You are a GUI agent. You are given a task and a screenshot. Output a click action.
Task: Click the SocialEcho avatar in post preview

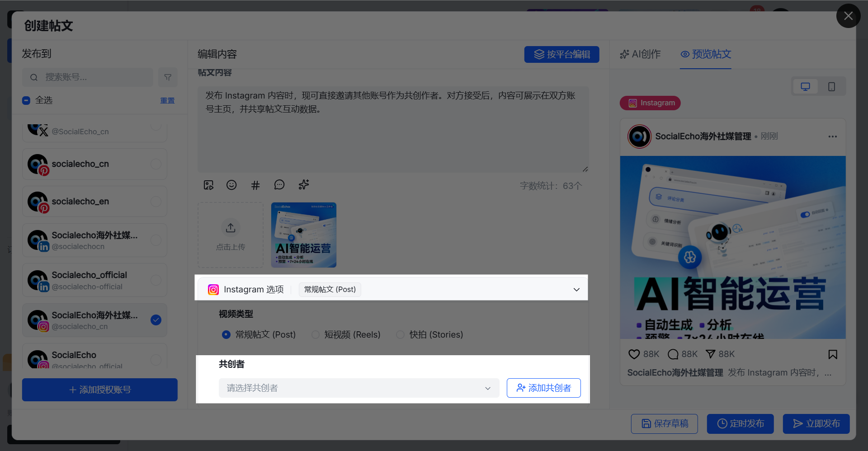point(639,136)
